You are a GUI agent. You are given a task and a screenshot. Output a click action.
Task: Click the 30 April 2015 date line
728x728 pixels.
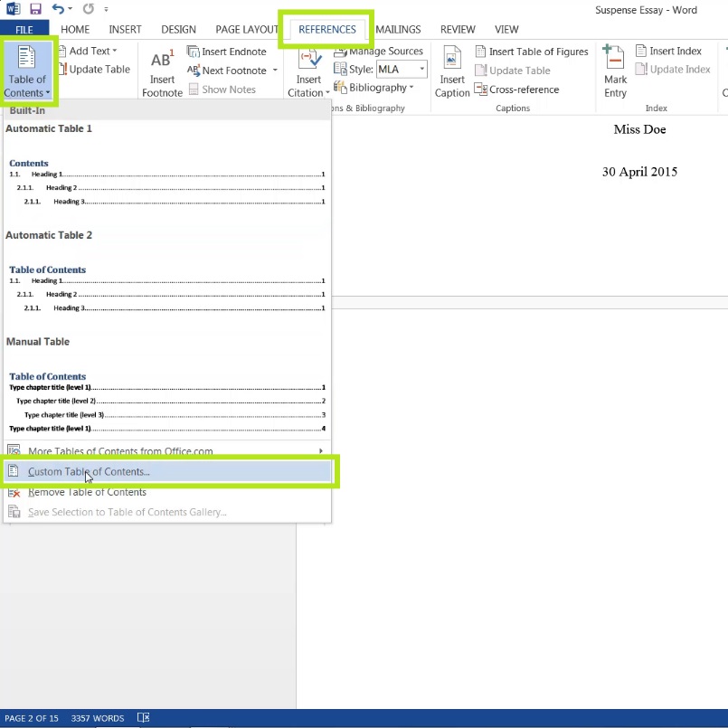coord(639,172)
